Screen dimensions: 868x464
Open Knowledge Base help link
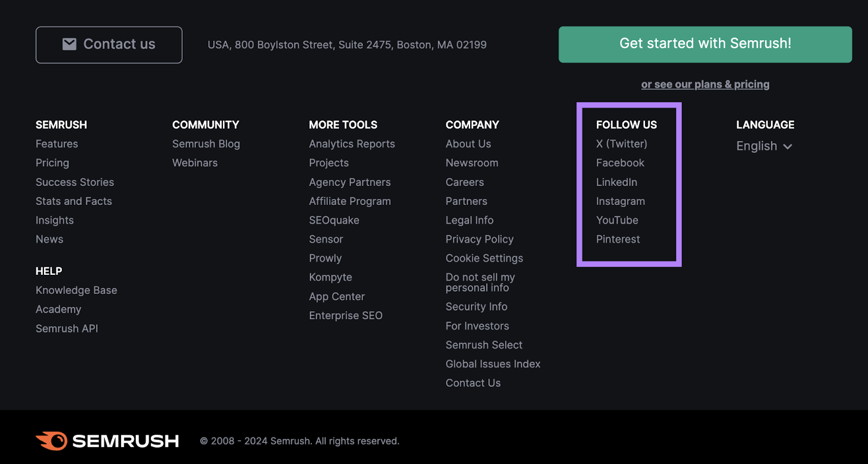[x=76, y=290]
